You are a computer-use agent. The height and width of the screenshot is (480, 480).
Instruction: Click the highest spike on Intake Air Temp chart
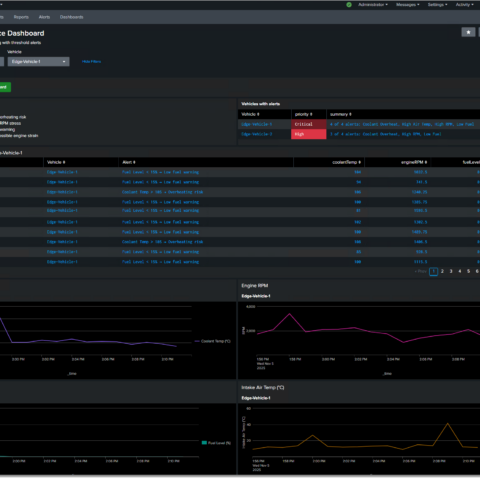(x=448, y=424)
